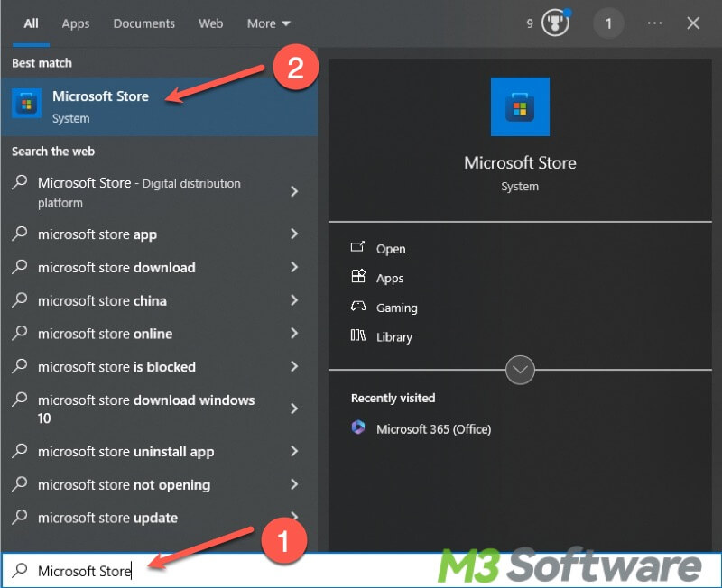Image resolution: width=722 pixels, height=588 pixels.
Task: Select suggestion microsoft store china
Action: click(x=102, y=300)
